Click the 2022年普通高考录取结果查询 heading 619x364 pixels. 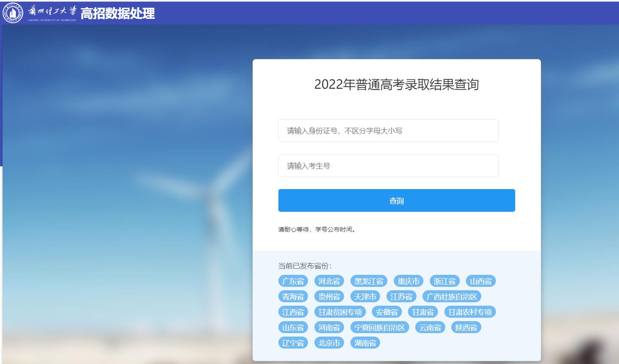[396, 84]
